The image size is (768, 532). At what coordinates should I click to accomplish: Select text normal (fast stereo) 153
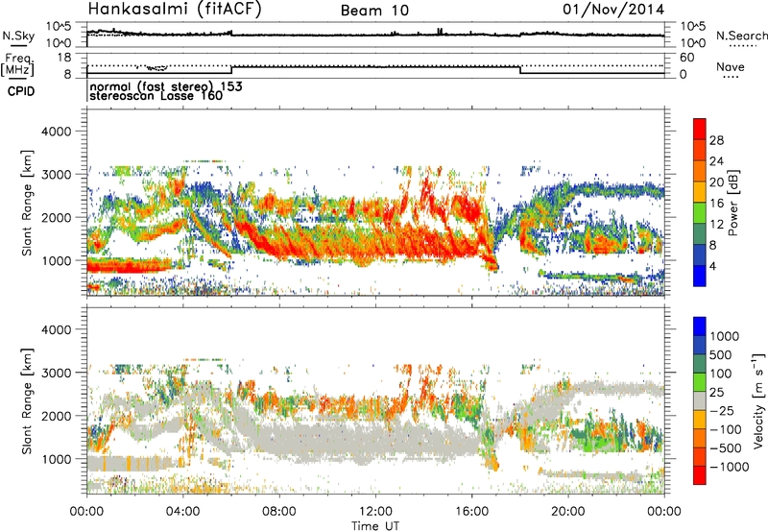tap(166, 86)
